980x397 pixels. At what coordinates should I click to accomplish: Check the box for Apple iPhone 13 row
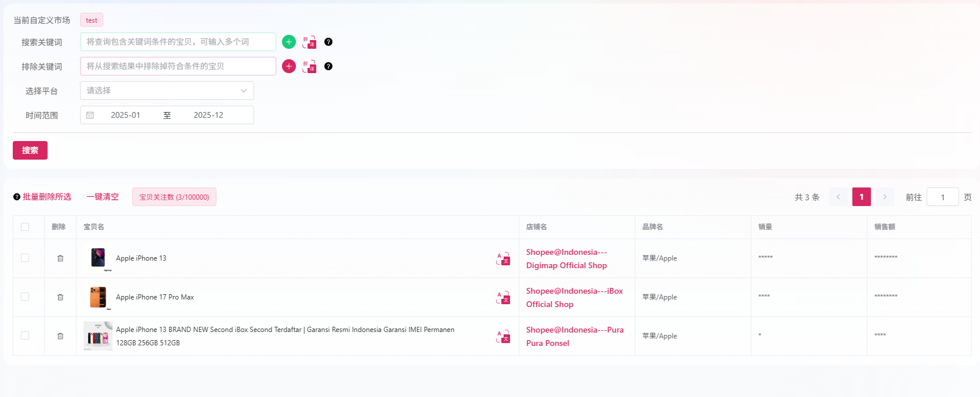click(25, 258)
